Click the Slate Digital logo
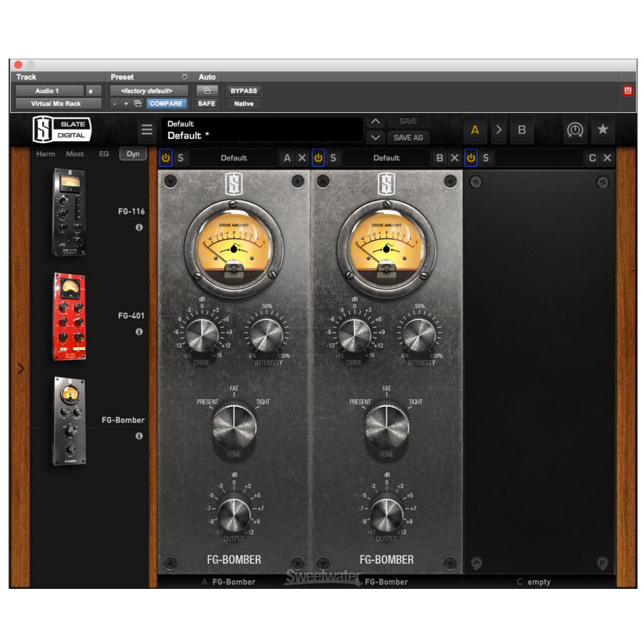The width and height of the screenshot is (644, 644). pos(62,130)
